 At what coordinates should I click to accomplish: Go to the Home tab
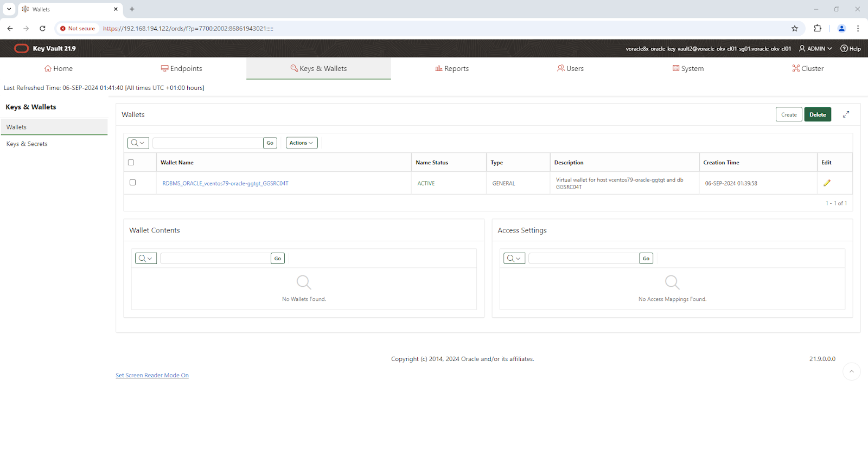tap(59, 68)
